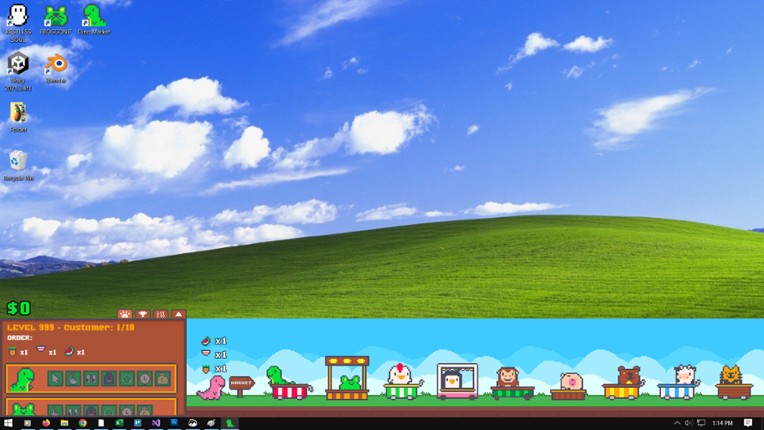Click the pink dinosaur customer

point(212,386)
